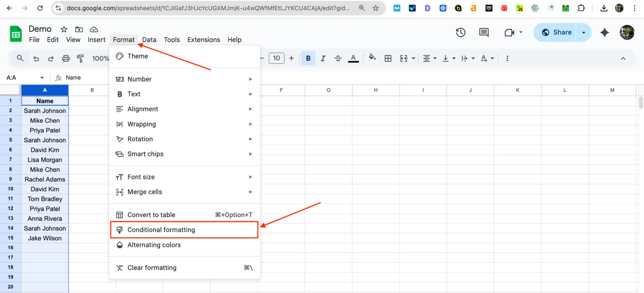Image resolution: width=644 pixels, height=293 pixels.
Task: Expand the Number submenu
Action: [139, 79]
